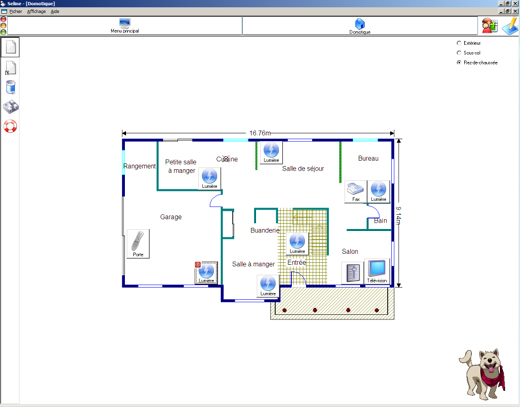Image resolution: width=520 pixels, height=408 pixels.
Task: Click the gray building blocks sidebar icon
Action: tap(11, 107)
